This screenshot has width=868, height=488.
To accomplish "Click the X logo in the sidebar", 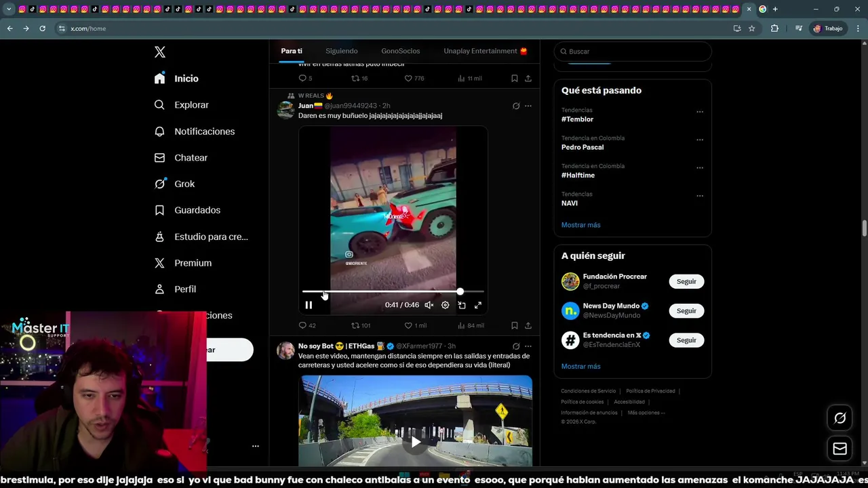I will pyautogui.click(x=160, y=52).
